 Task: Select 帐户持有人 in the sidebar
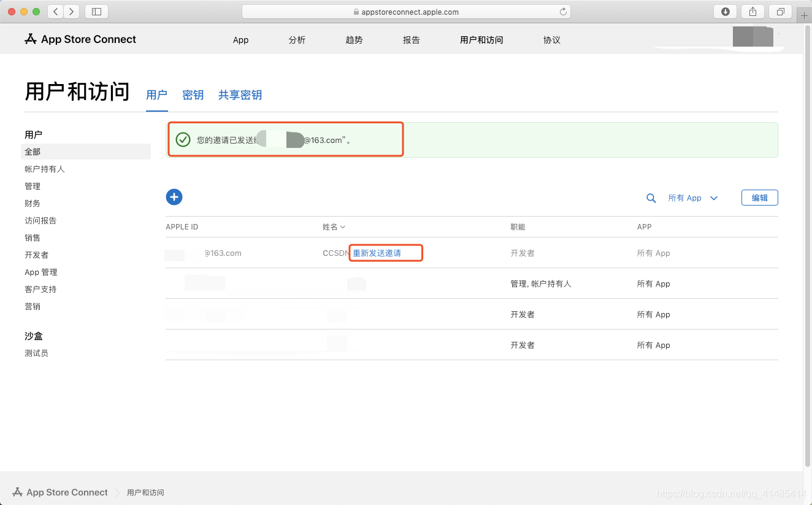point(45,169)
